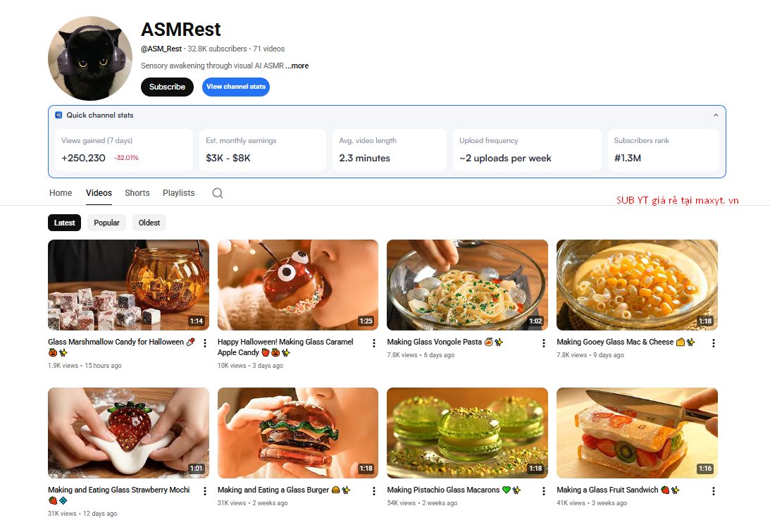
Task: Open options menu for Glass Caramel Apple Candy video
Action: click(x=373, y=343)
